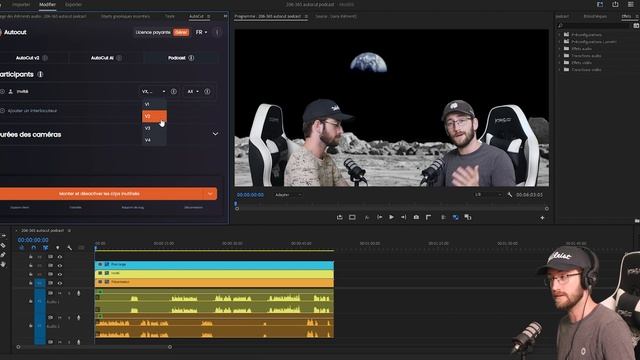Choose V3 in the open track list
640x360 pixels.
tap(154, 128)
